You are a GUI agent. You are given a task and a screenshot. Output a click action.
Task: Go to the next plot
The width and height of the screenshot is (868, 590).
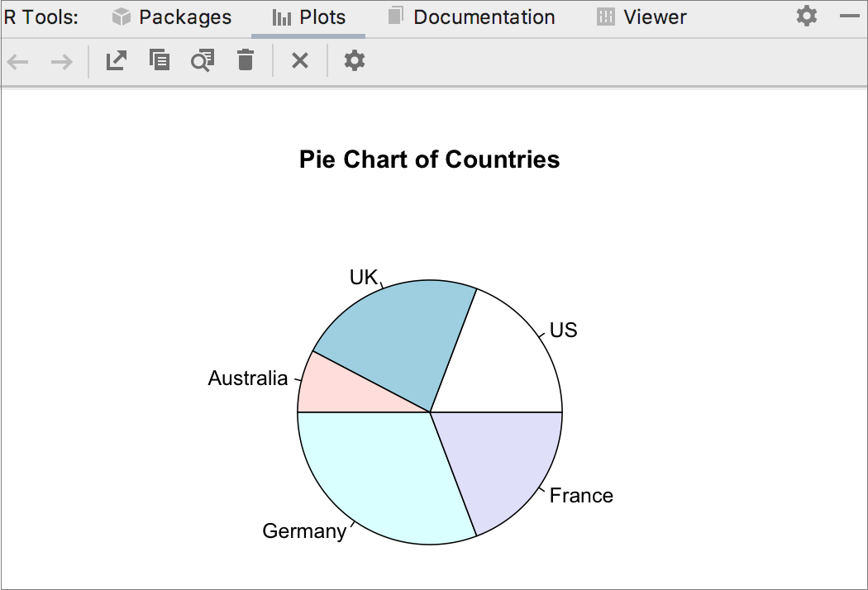pyautogui.click(x=60, y=60)
